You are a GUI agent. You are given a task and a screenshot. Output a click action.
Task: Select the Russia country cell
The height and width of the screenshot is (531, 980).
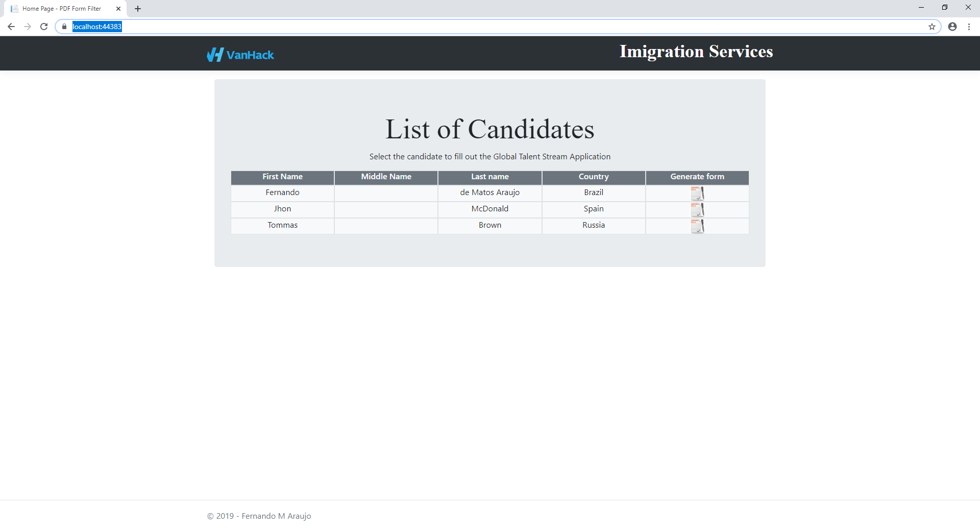coord(594,225)
